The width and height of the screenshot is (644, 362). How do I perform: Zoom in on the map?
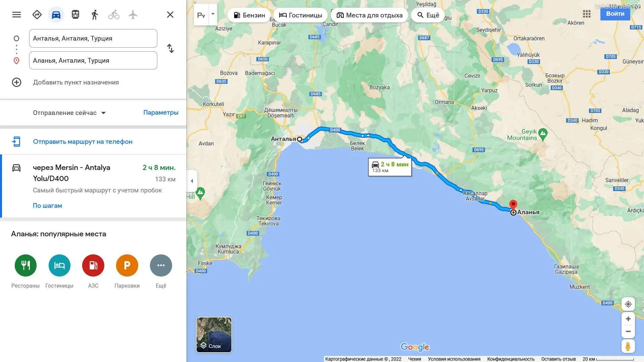click(628, 319)
